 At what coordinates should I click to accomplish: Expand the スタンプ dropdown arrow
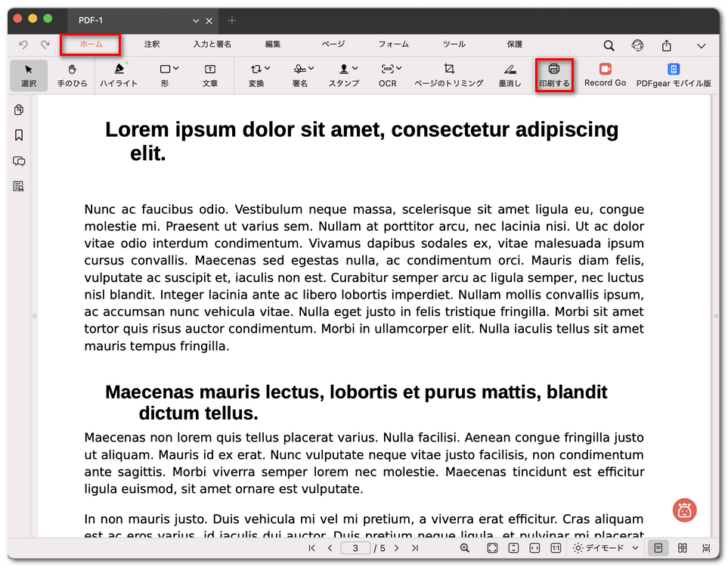click(x=355, y=69)
